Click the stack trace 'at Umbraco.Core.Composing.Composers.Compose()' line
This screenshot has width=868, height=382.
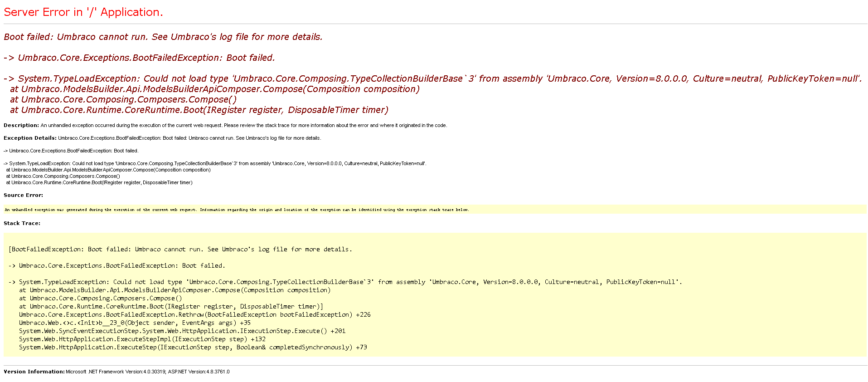[x=101, y=298]
